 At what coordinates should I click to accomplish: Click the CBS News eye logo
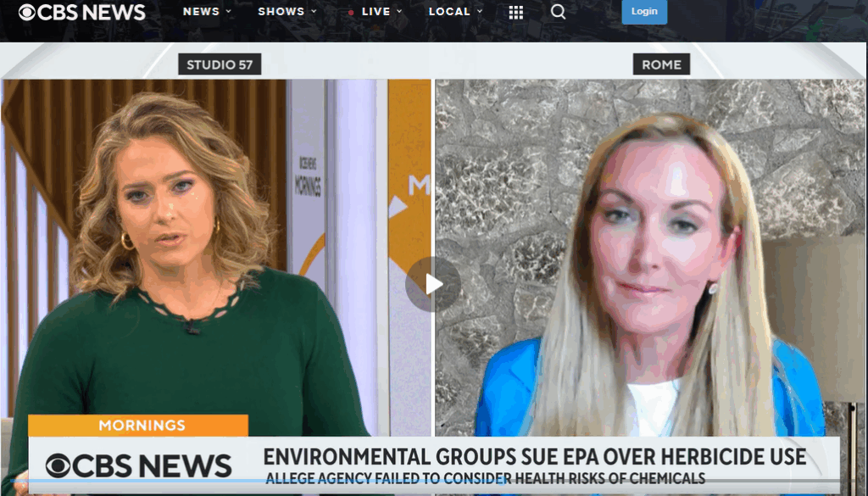[x=28, y=12]
